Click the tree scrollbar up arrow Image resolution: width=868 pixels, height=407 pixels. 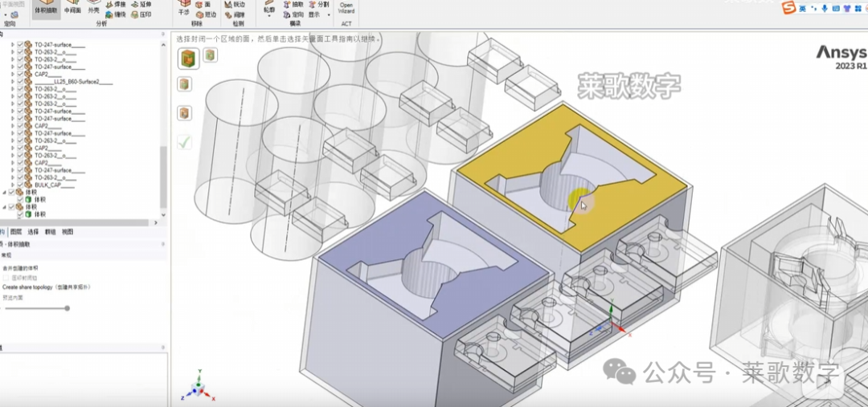coord(163,43)
